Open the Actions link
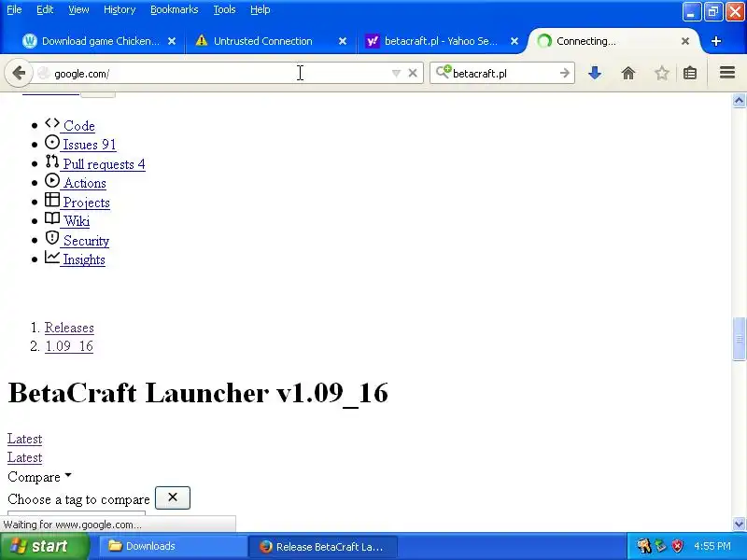The width and height of the screenshot is (747, 560). pos(85,183)
